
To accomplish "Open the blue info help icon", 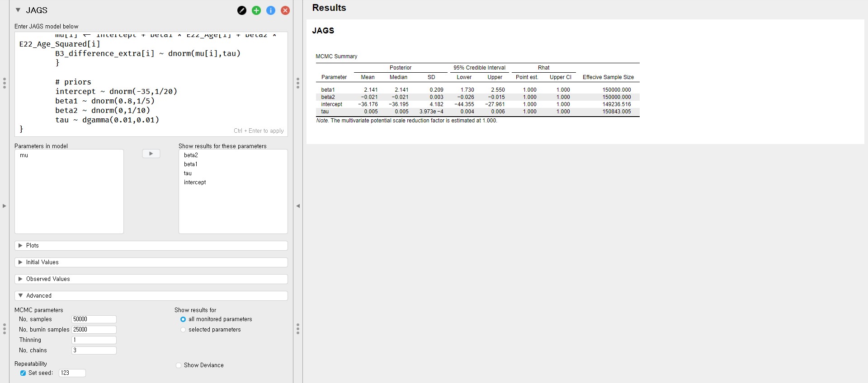I will tap(271, 10).
